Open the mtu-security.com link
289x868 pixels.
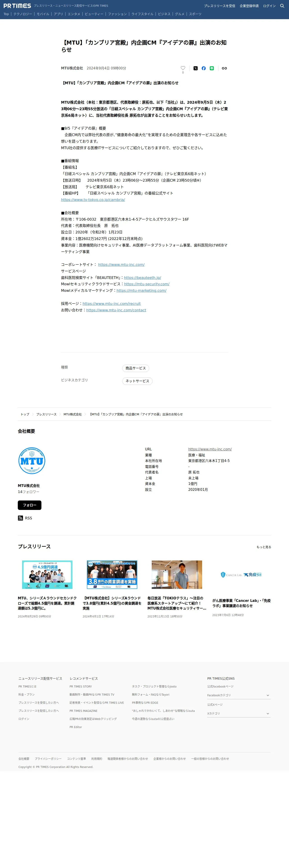click(147, 284)
